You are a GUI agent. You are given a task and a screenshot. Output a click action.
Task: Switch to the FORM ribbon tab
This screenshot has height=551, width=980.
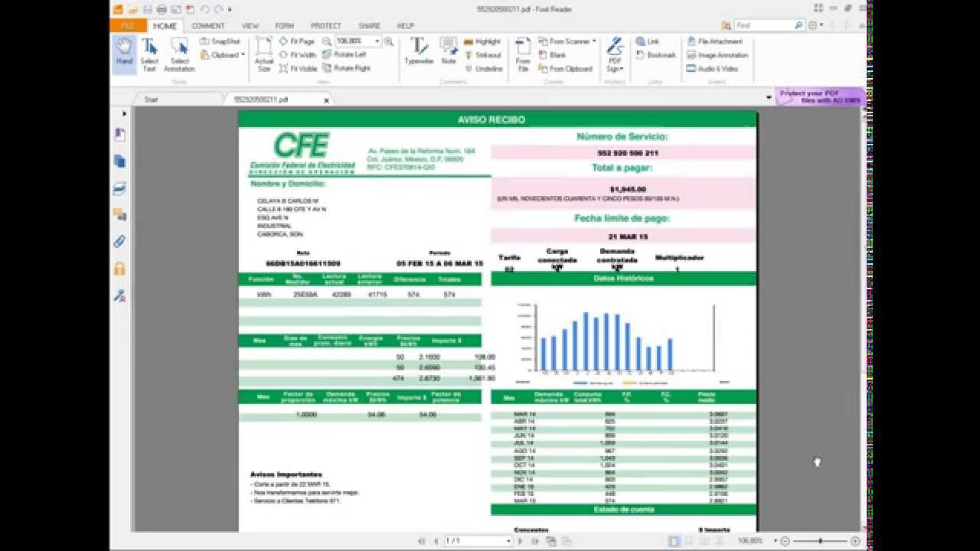[284, 26]
